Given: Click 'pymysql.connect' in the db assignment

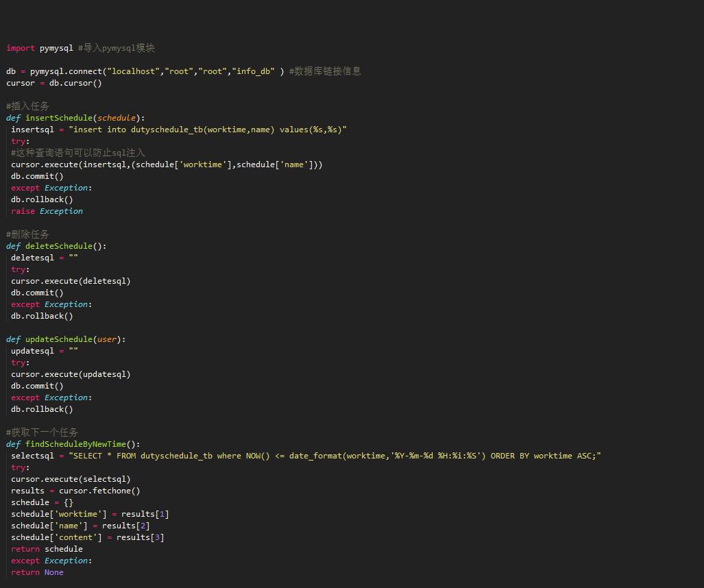Looking at the screenshot, I should [66, 71].
